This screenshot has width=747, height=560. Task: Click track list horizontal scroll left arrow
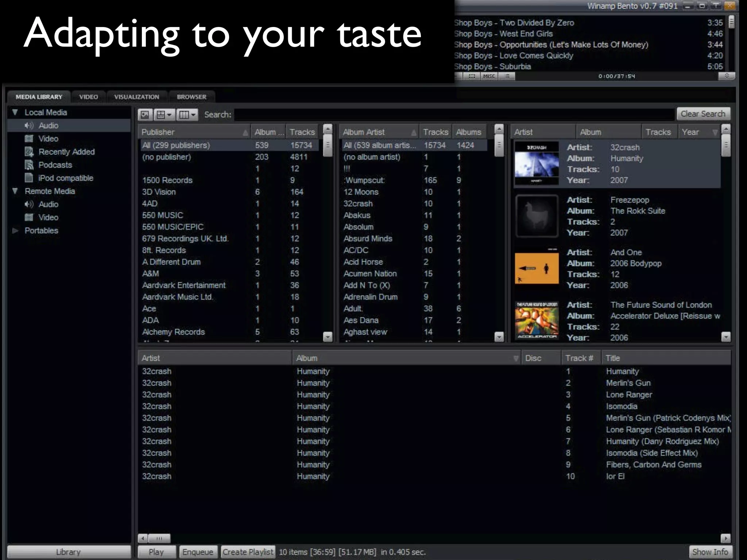[143, 538]
